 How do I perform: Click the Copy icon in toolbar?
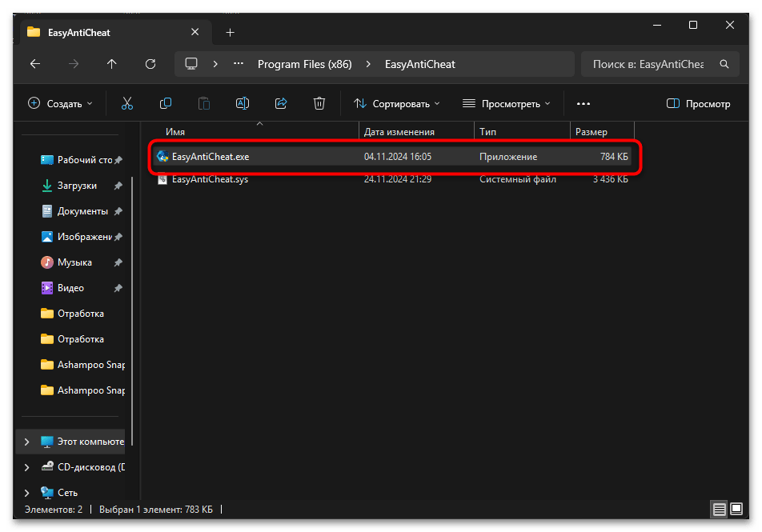click(165, 103)
